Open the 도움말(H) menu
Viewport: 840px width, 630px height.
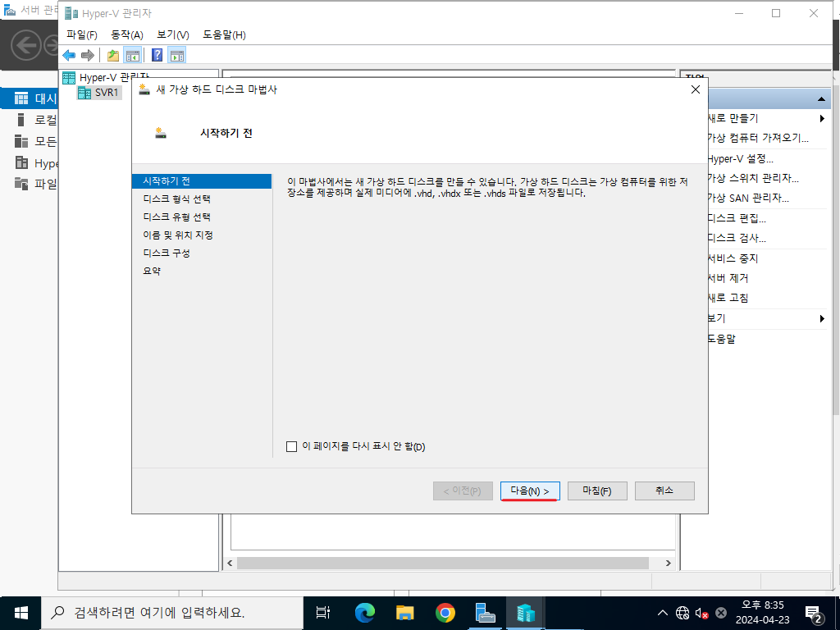[x=224, y=34]
